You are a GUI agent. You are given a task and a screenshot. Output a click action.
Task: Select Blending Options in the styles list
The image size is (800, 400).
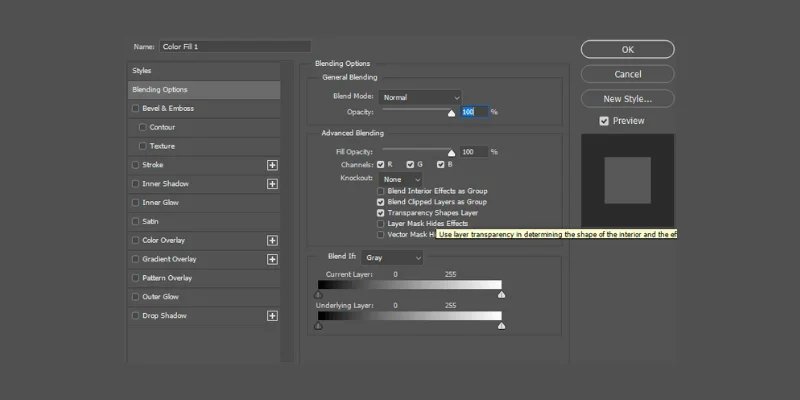pyautogui.click(x=204, y=90)
